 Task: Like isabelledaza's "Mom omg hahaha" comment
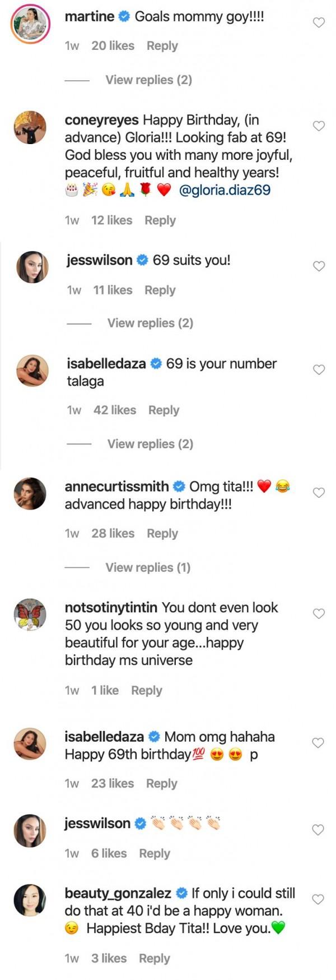tap(319, 743)
